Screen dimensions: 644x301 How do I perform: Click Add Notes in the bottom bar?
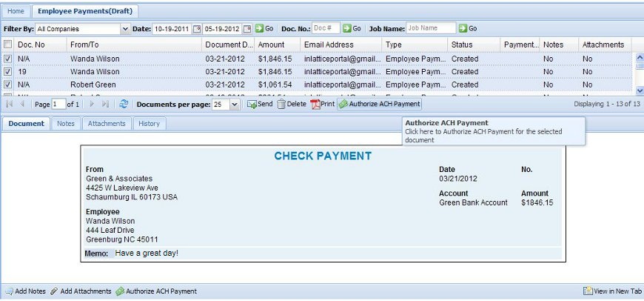pos(24,291)
